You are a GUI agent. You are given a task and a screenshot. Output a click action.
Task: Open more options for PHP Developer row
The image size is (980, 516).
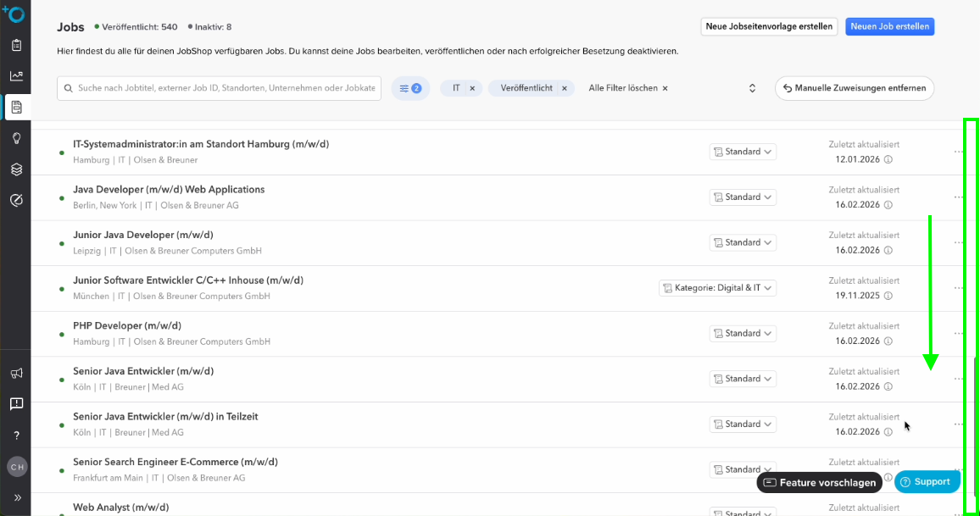[x=958, y=333]
